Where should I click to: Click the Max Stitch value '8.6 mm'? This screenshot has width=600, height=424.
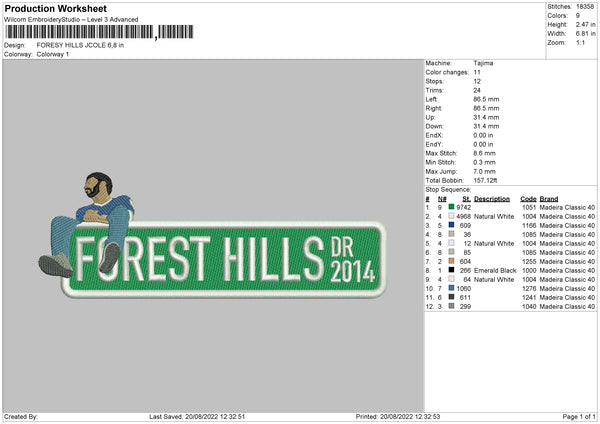[x=485, y=153]
